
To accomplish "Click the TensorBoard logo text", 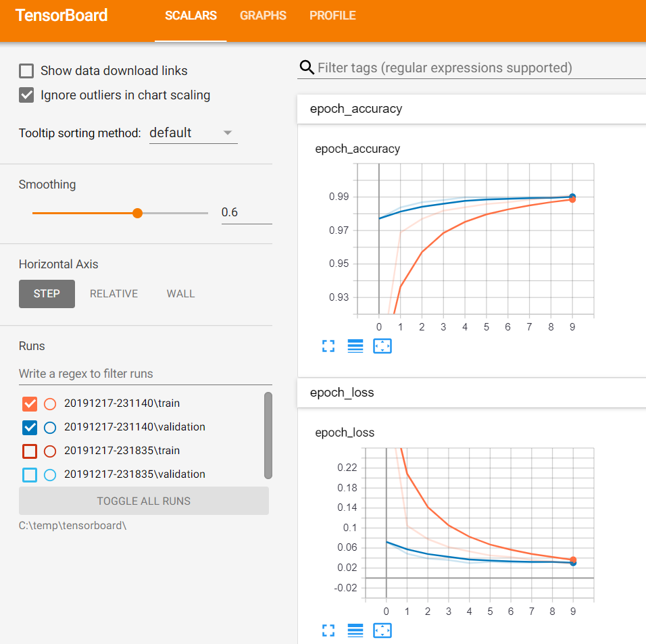I will 61,15.
